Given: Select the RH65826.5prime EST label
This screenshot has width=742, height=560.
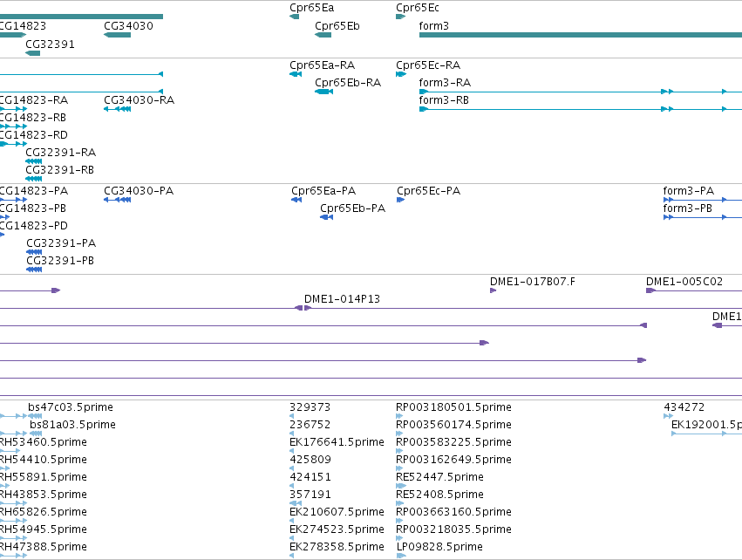Looking at the screenshot, I should (44, 512).
